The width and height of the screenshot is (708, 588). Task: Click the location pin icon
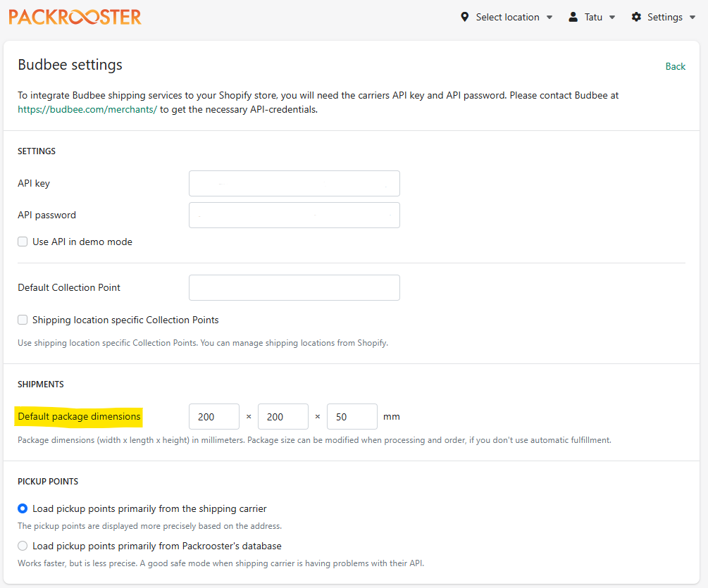tap(464, 17)
